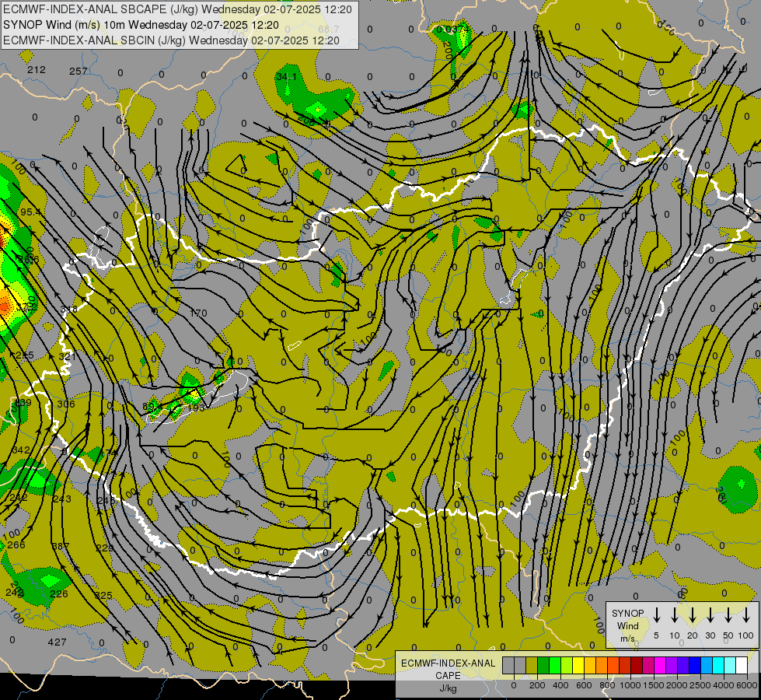Click the '387' grid value on the map
The width and height of the screenshot is (761, 700).
click(x=60, y=547)
